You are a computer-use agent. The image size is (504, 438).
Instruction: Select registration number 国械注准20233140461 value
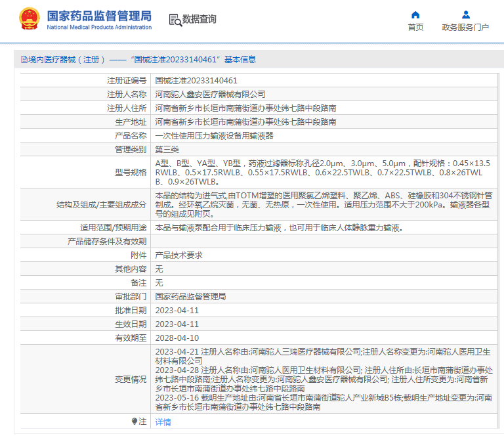coord(196,80)
